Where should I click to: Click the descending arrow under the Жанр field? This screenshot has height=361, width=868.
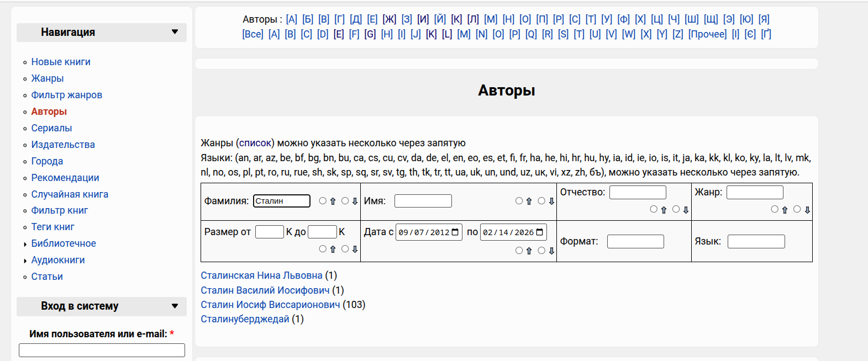[x=807, y=210]
